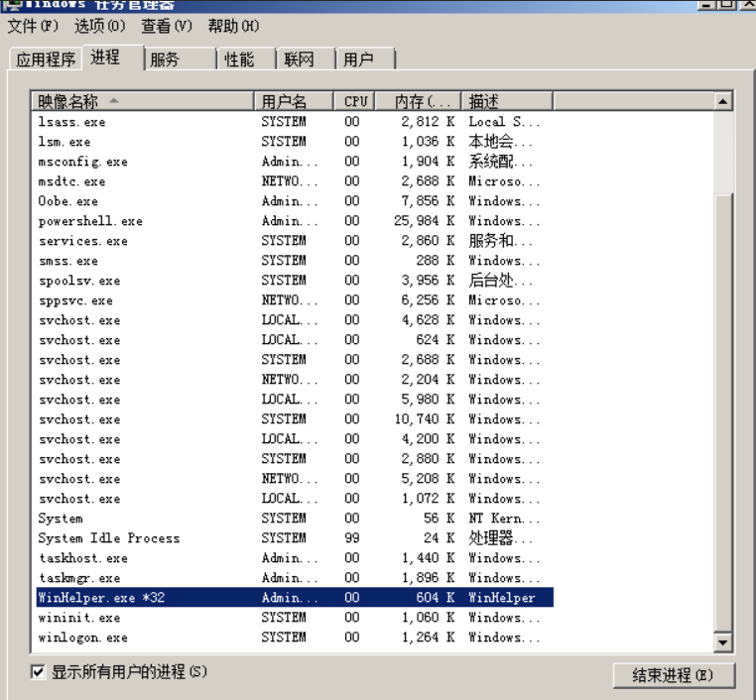
Task: Select the sppsvc.exe process
Action: (293, 300)
